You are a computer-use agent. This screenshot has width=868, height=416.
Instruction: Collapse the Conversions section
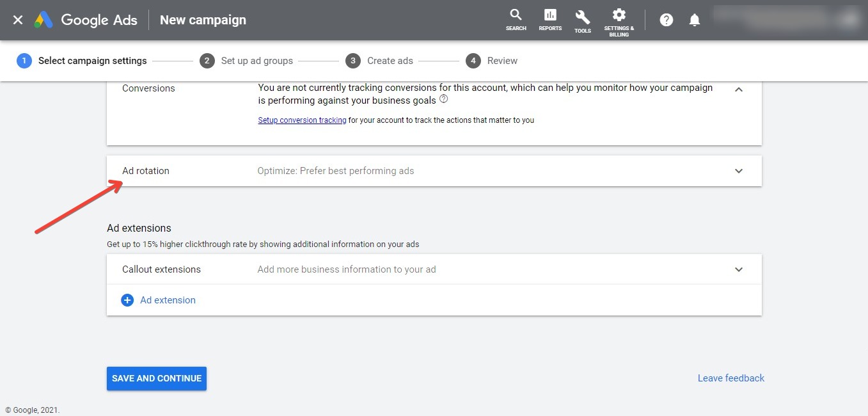[739, 90]
